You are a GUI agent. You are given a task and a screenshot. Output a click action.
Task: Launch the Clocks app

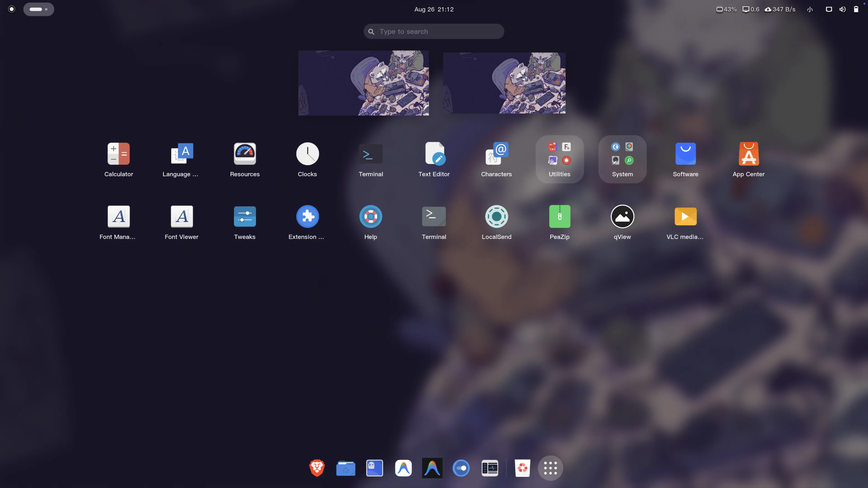307,154
